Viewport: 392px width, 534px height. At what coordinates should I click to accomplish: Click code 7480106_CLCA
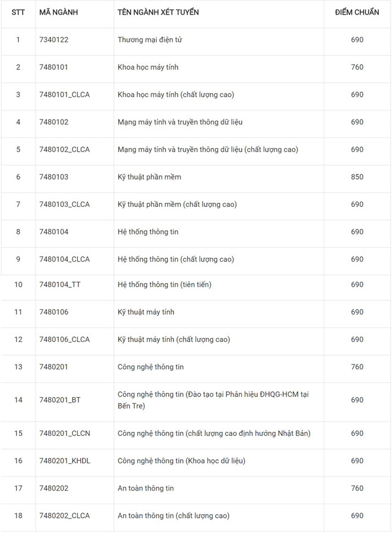pyautogui.click(x=64, y=339)
